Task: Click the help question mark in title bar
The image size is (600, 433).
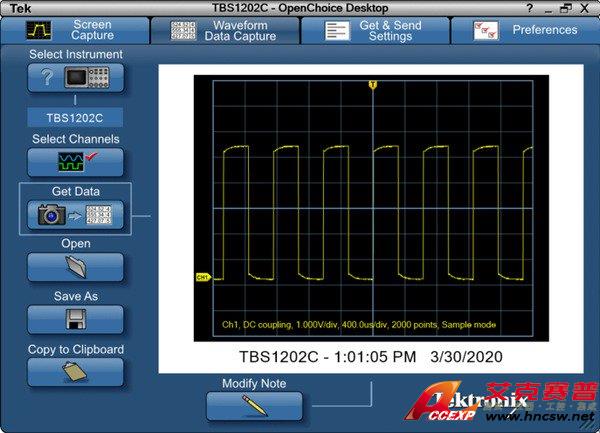Action: point(543,8)
